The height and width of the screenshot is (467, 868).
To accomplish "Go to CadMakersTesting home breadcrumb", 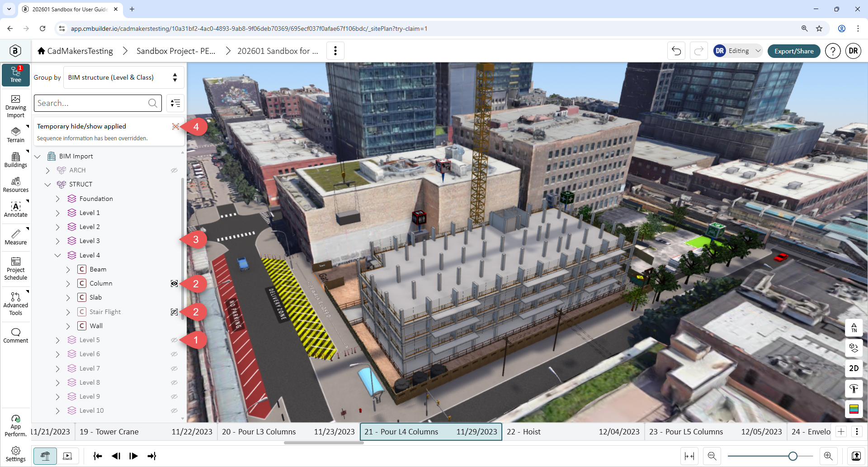I will point(75,51).
